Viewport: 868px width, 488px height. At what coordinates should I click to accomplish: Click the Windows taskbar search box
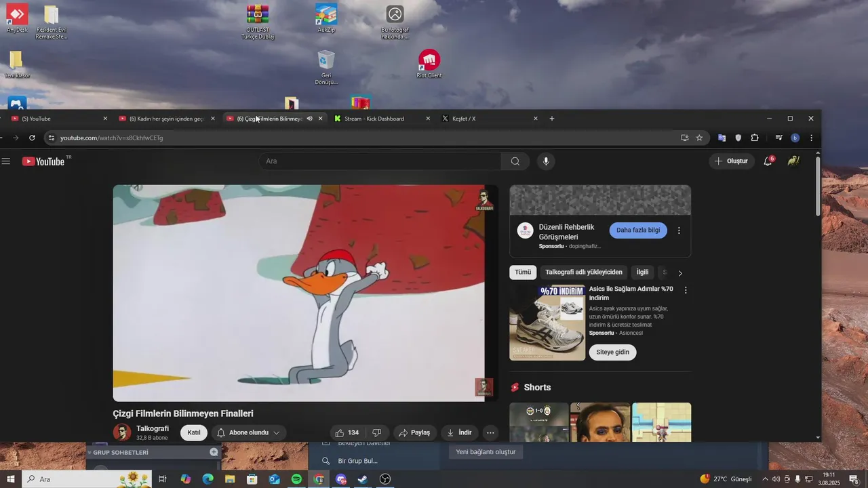point(85,479)
